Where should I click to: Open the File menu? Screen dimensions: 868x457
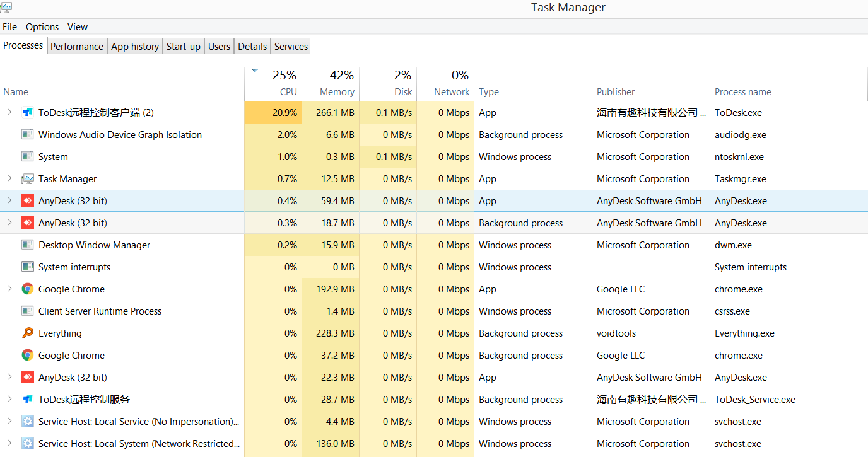click(9, 27)
